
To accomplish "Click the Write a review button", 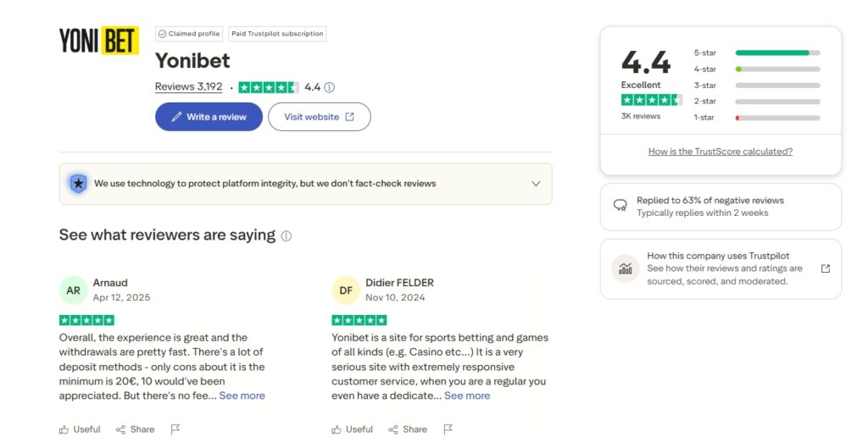I will (x=209, y=117).
